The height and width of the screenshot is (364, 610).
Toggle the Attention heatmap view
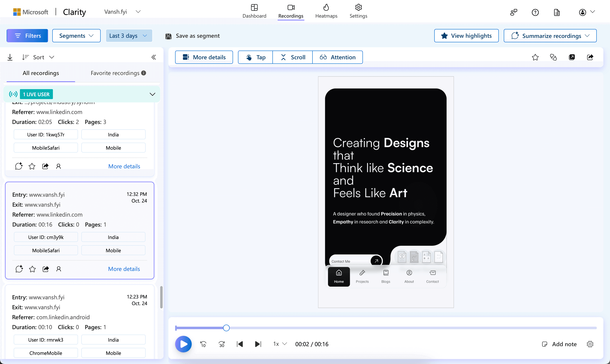338,57
